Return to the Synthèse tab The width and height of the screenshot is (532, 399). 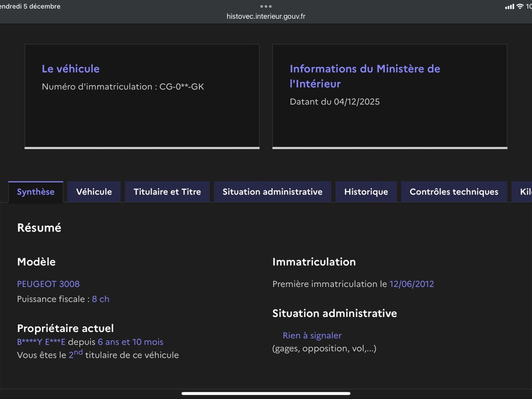click(35, 192)
